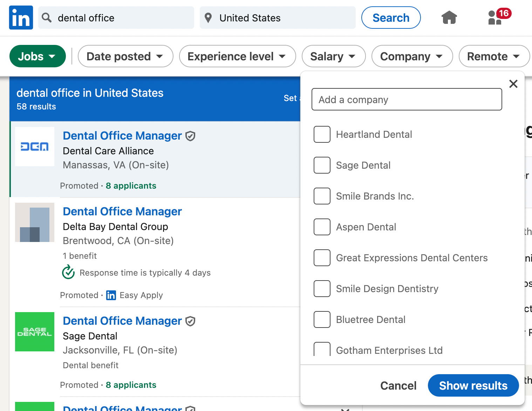Enable Great Expressions Dental Centers checkbox
Image resolution: width=532 pixels, height=411 pixels.
[322, 258]
